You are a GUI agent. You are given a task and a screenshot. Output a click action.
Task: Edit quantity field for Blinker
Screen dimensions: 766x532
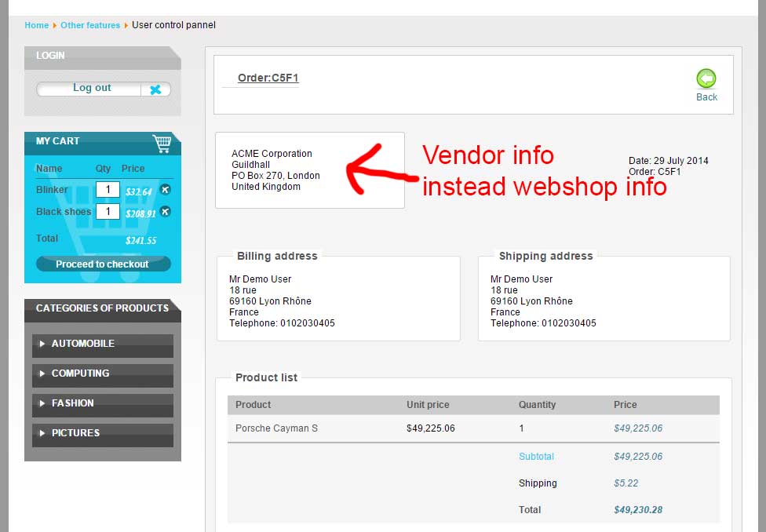pos(108,190)
